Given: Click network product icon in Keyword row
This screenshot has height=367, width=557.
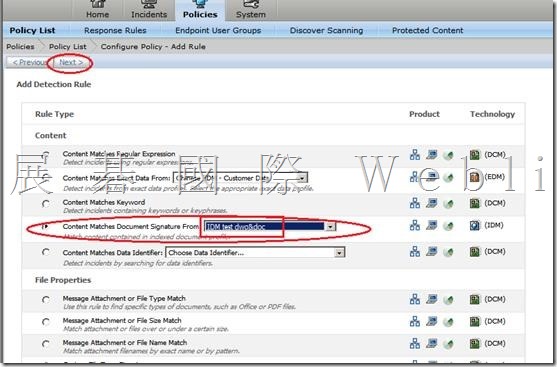Looking at the screenshot, I should pos(415,203).
